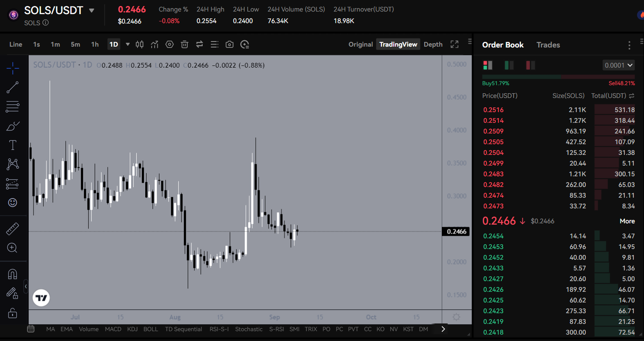Expand the SOLS/USDT pair selector

(x=91, y=10)
